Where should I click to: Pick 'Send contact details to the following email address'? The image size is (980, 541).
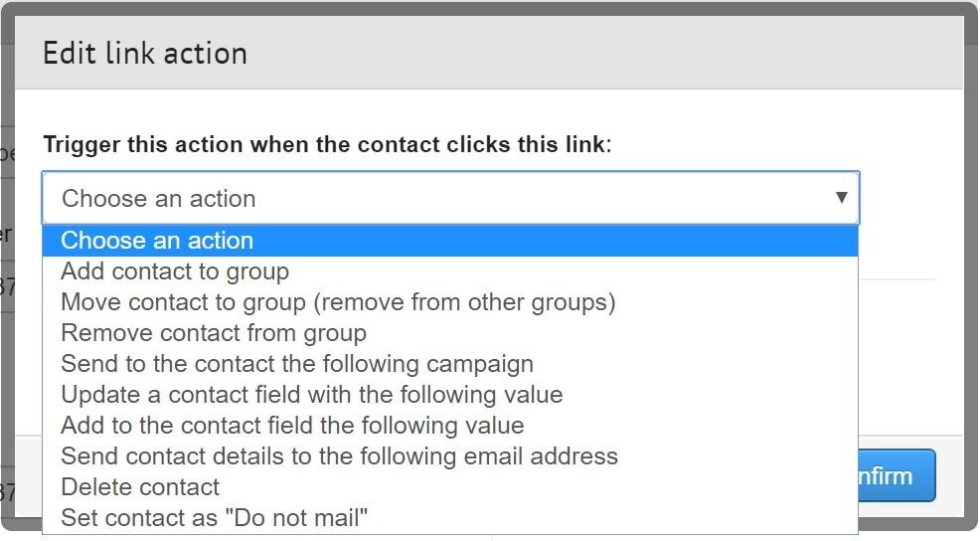pyautogui.click(x=339, y=456)
